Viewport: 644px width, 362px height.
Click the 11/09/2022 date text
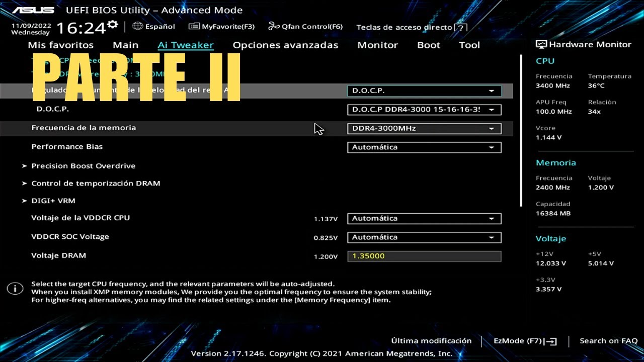pos(31,25)
